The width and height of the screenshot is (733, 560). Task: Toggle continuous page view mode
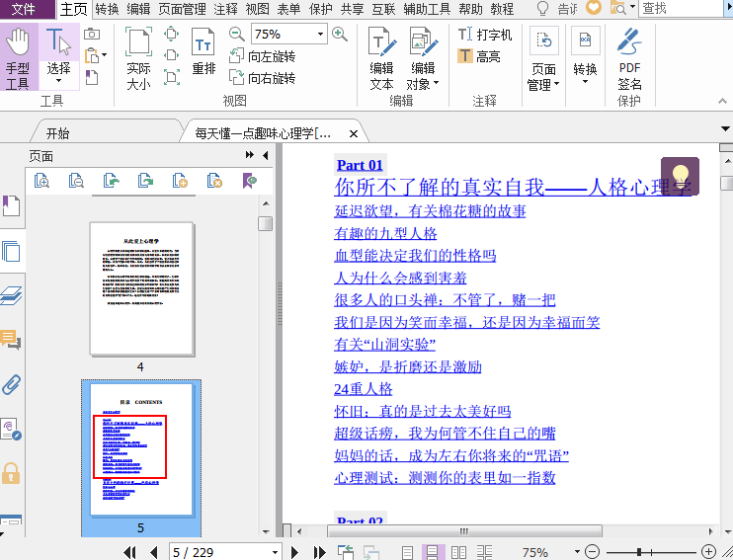[433, 552]
